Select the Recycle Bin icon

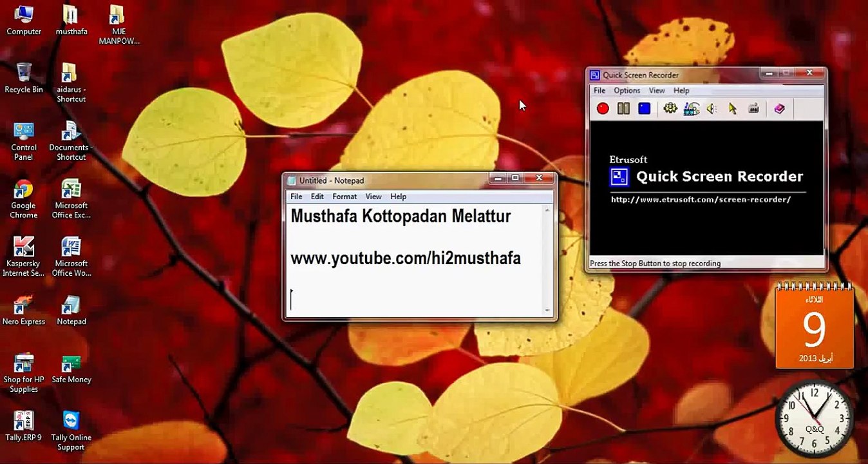click(24, 79)
